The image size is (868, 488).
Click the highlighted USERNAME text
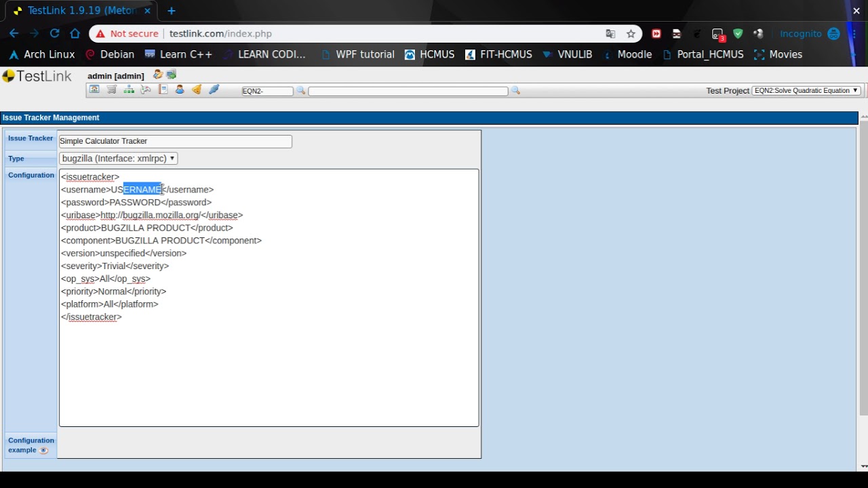click(142, 190)
